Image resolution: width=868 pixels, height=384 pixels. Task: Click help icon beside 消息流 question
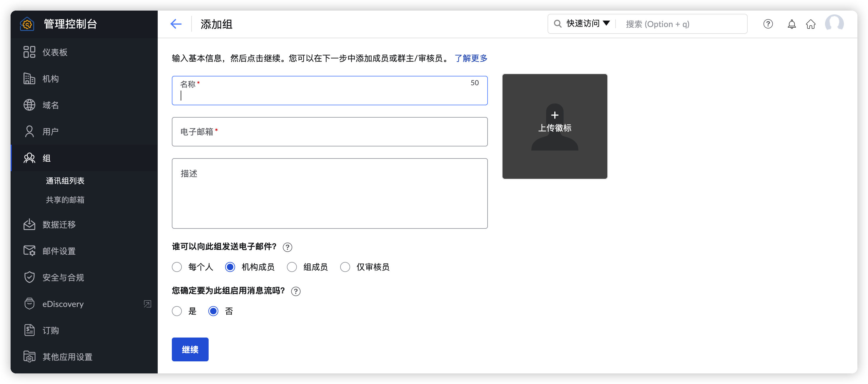click(x=295, y=291)
